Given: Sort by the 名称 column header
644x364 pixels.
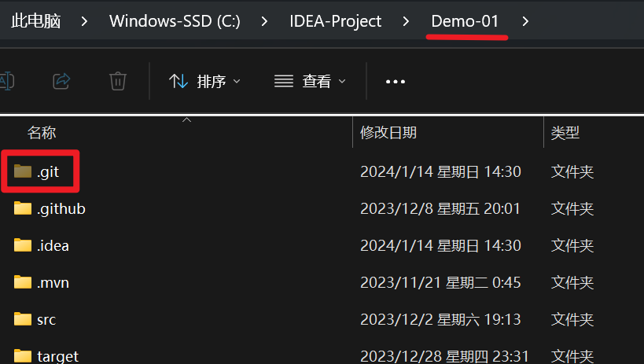Looking at the screenshot, I should (42, 132).
